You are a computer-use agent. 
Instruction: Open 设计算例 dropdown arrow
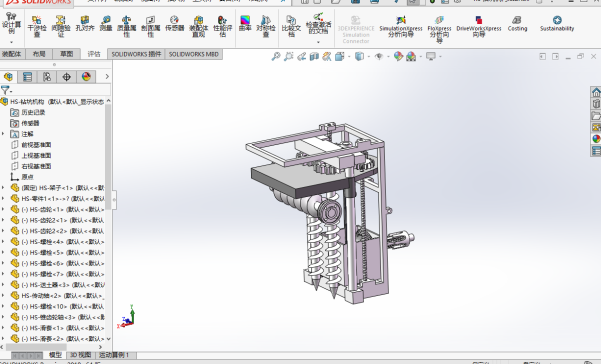[x=11, y=42]
